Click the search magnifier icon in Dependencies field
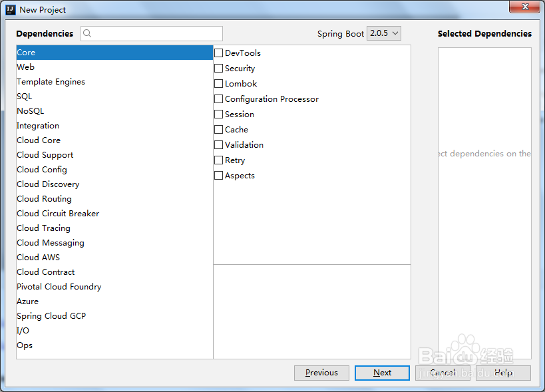Screen dimensions: 545x392 click(x=87, y=33)
